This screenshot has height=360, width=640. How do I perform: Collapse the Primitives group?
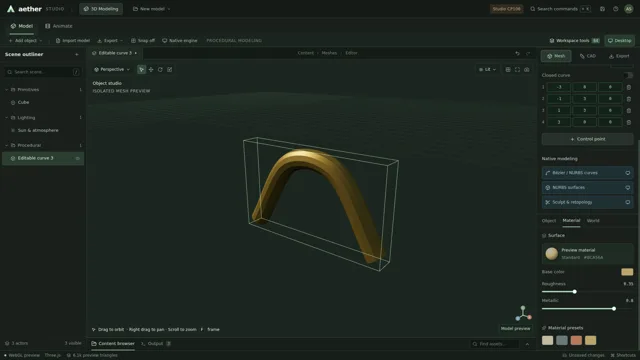pos(7,90)
